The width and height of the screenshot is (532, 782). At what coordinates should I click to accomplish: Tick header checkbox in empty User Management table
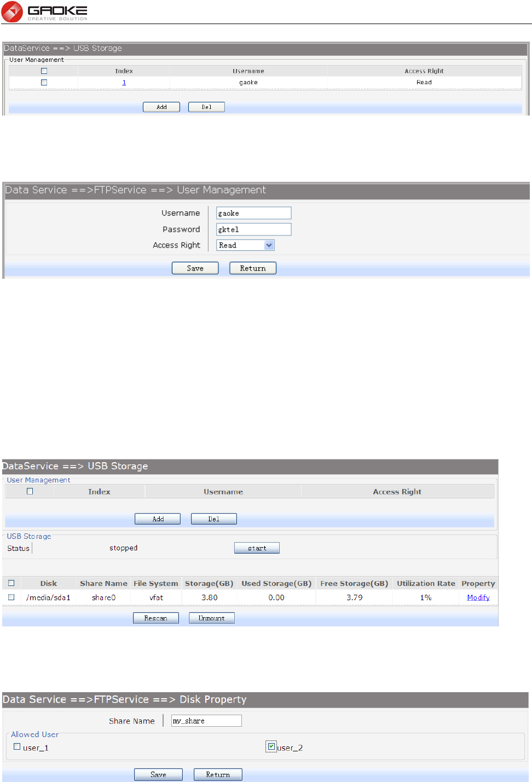click(x=30, y=492)
